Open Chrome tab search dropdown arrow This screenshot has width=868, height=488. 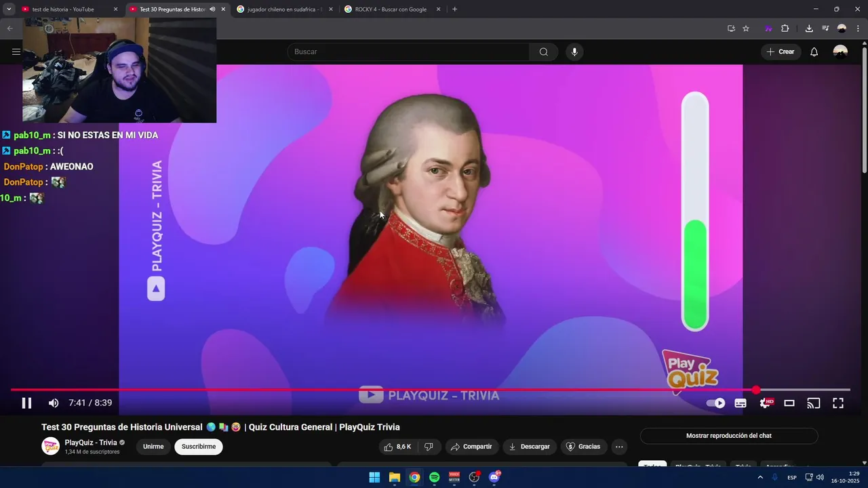pos(9,9)
